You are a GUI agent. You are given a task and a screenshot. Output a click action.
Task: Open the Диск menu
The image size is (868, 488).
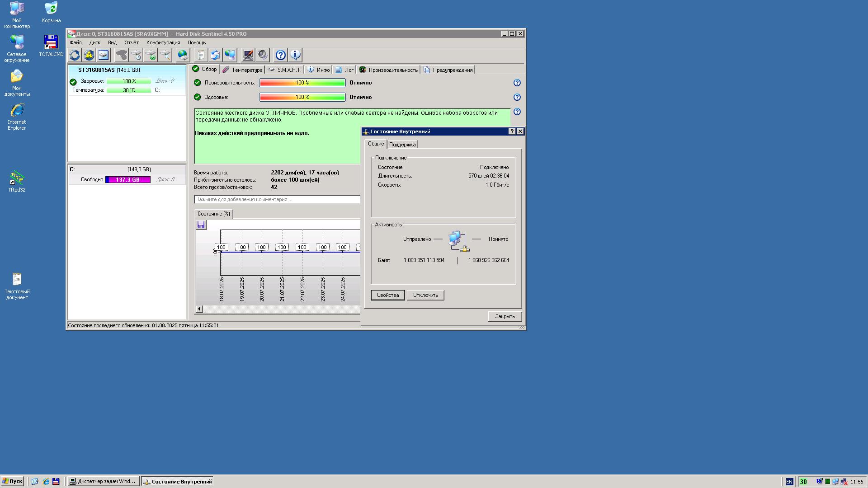point(95,42)
